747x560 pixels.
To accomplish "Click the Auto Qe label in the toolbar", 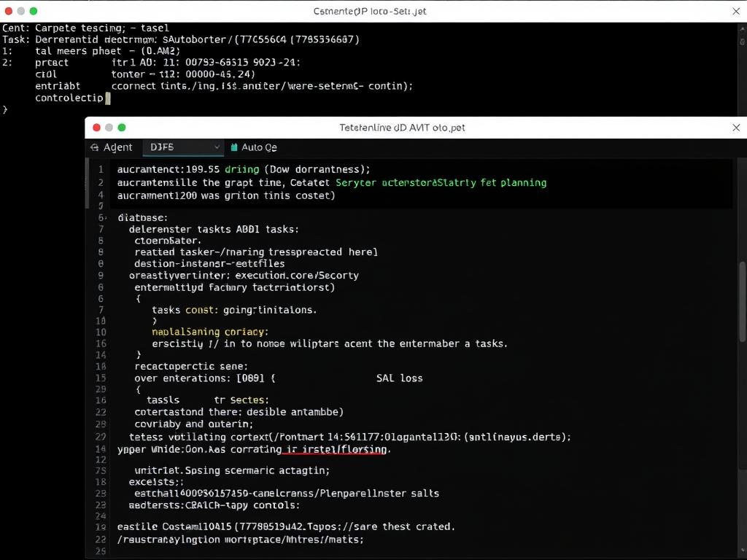I will [259, 147].
